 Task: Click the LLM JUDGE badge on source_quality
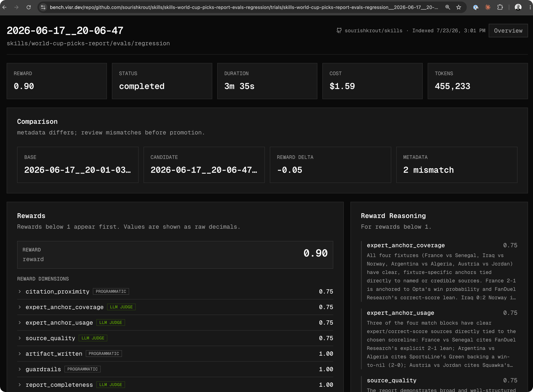coord(93,338)
